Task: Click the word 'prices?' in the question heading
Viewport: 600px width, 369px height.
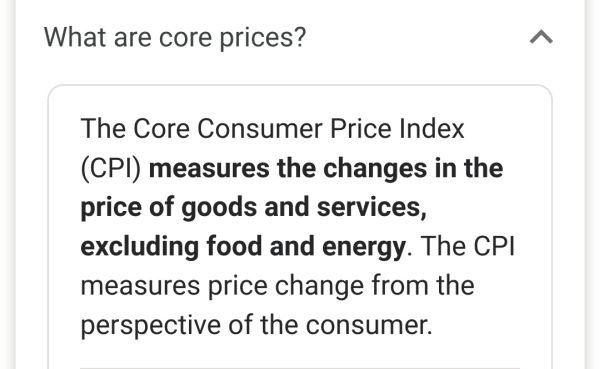Action: tap(263, 39)
